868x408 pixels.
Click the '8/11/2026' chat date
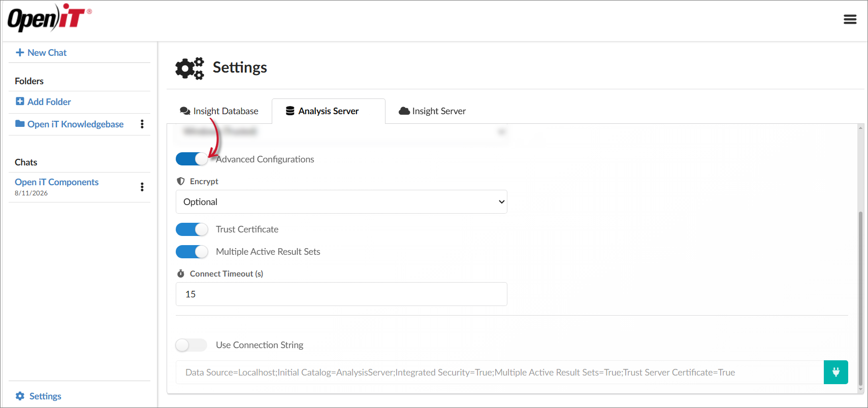tap(31, 193)
